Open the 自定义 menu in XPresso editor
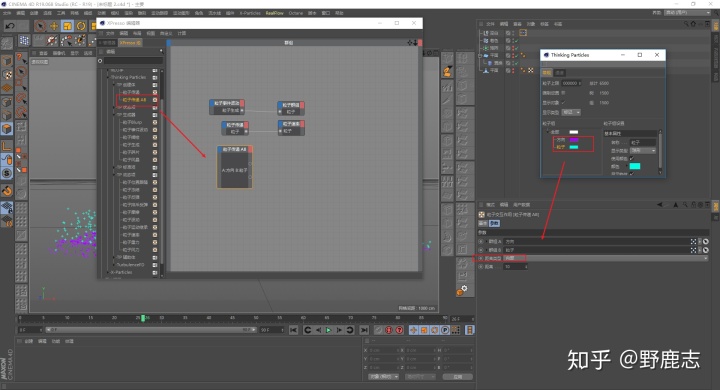The width and height of the screenshot is (720, 390). [166, 34]
